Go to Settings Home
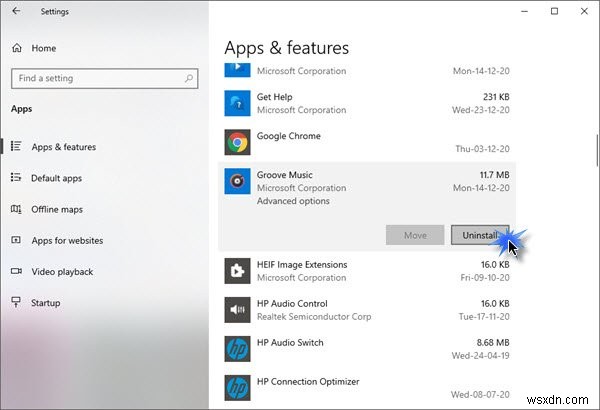Viewport: 600px width, 410px height. click(44, 48)
